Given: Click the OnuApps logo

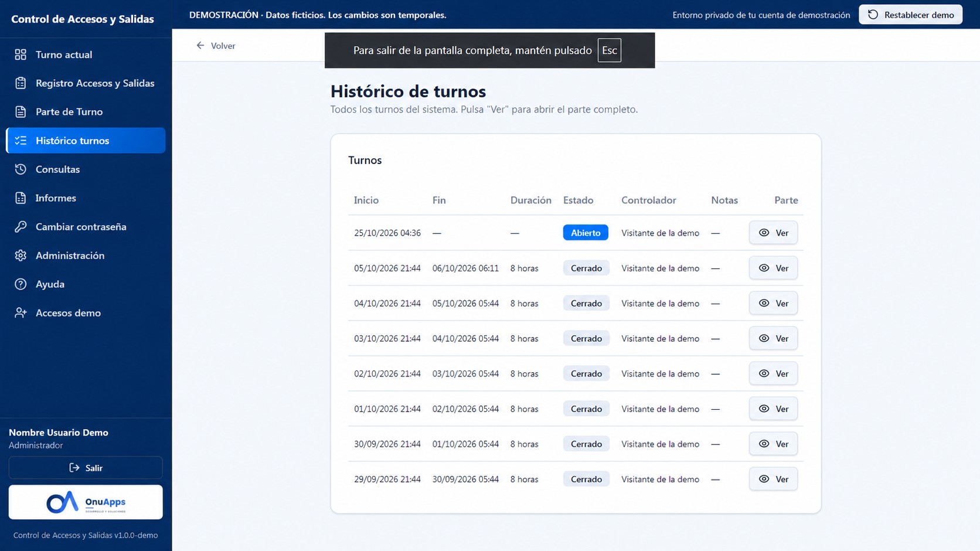Looking at the screenshot, I should point(86,502).
